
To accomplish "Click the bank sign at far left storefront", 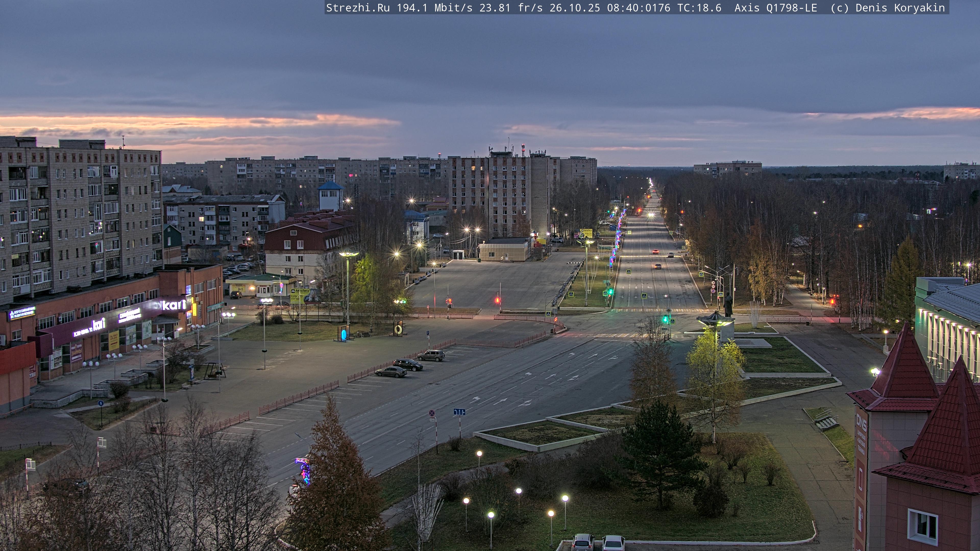I will coord(22,313).
